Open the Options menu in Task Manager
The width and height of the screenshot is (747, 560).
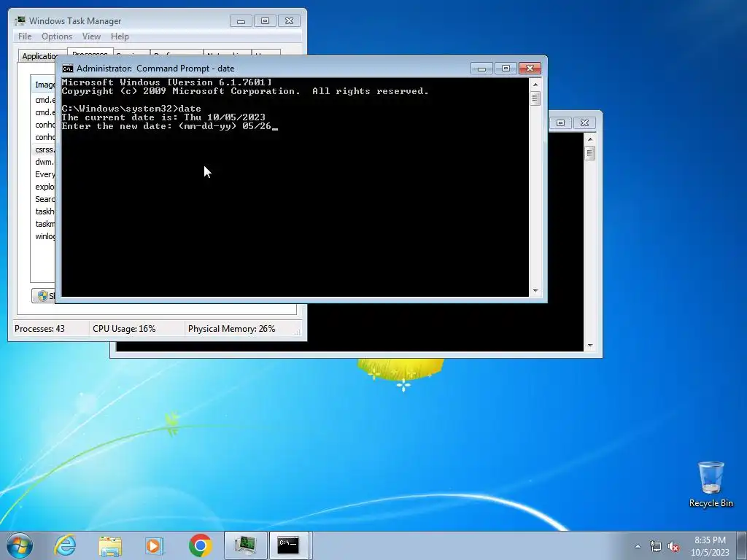pos(57,36)
